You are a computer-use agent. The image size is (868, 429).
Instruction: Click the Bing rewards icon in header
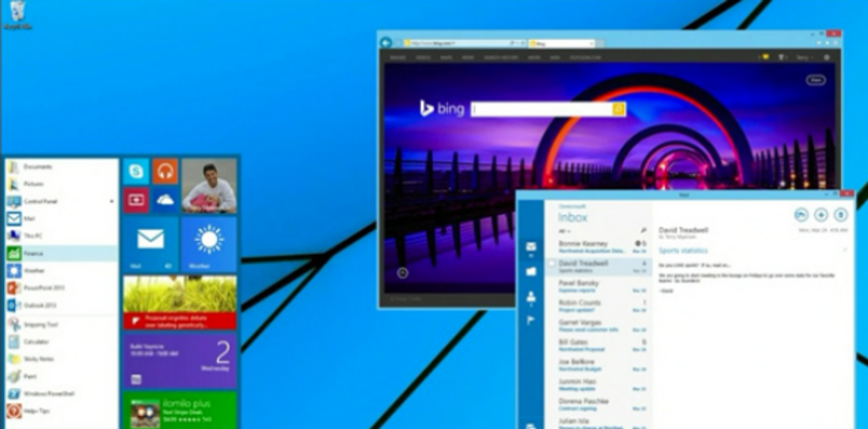pyautogui.click(x=766, y=58)
